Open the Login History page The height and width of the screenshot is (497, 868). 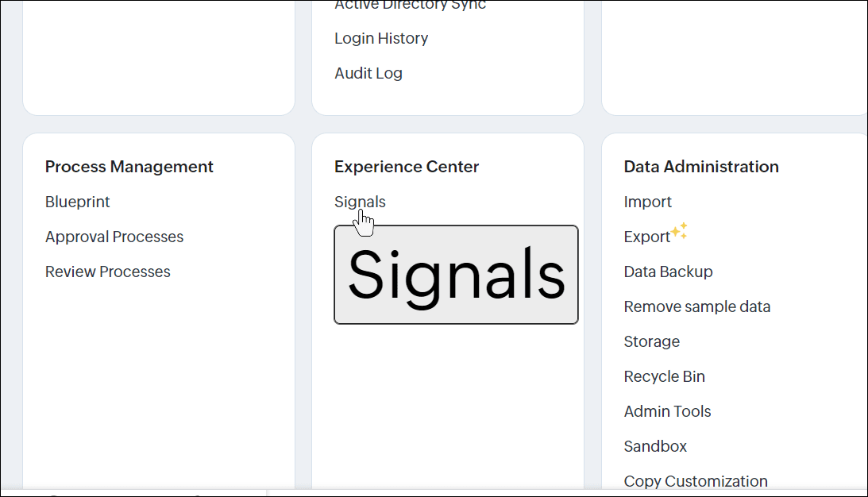[381, 38]
